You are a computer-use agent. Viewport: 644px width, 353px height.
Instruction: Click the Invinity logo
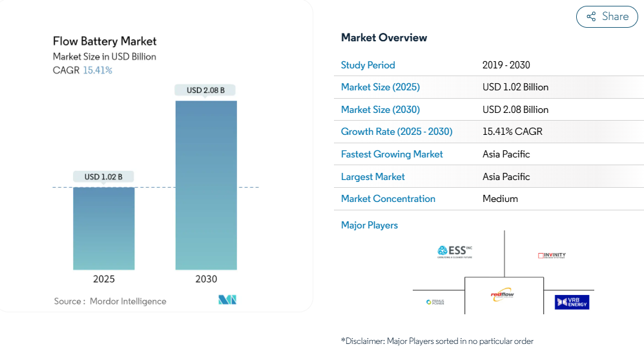552,256
